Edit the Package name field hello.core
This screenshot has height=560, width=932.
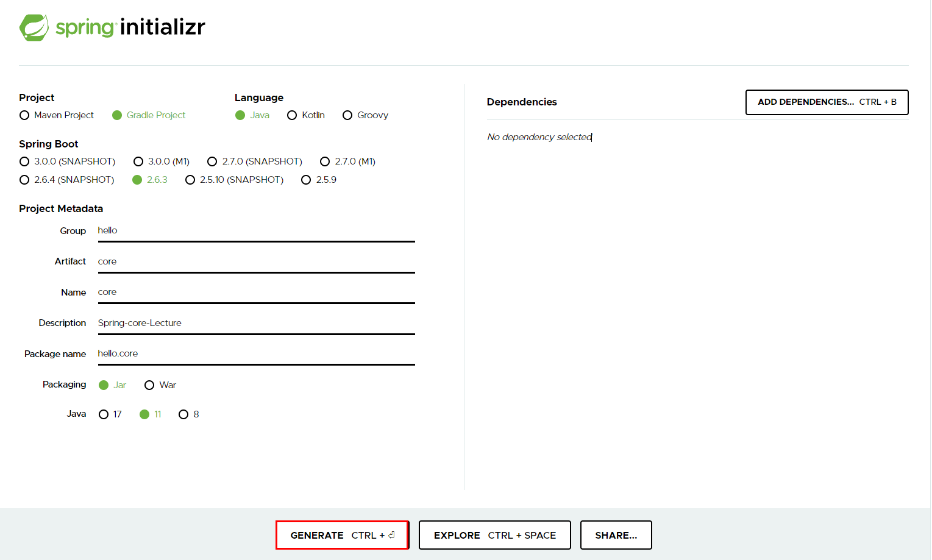pyautogui.click(x=256, y=354)
